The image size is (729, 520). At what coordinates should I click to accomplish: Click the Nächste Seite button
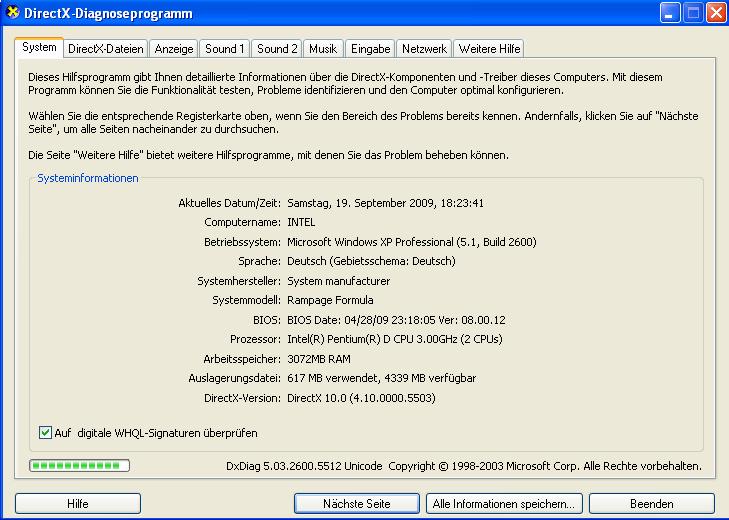357,503
